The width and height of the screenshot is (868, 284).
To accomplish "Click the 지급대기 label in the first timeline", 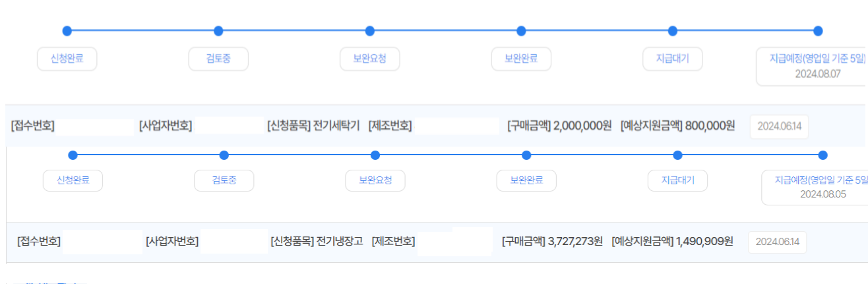I will coord(673,59).
